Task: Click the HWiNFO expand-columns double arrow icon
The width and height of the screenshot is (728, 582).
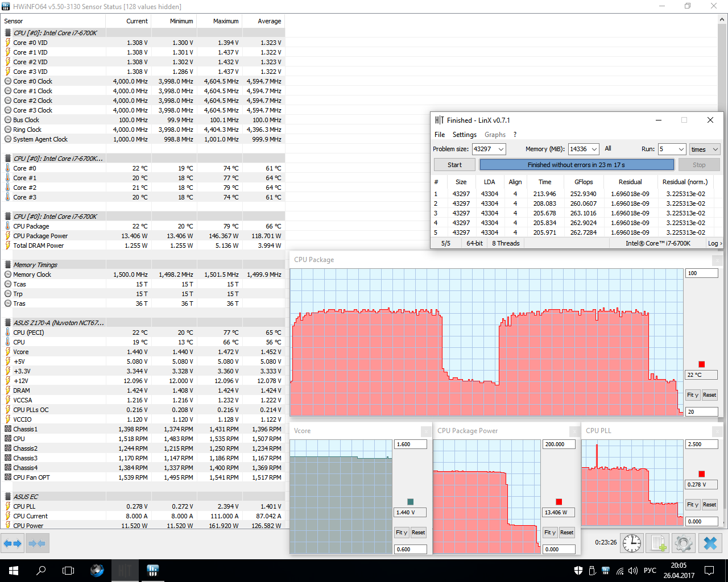Action: [x=12, y=543]
